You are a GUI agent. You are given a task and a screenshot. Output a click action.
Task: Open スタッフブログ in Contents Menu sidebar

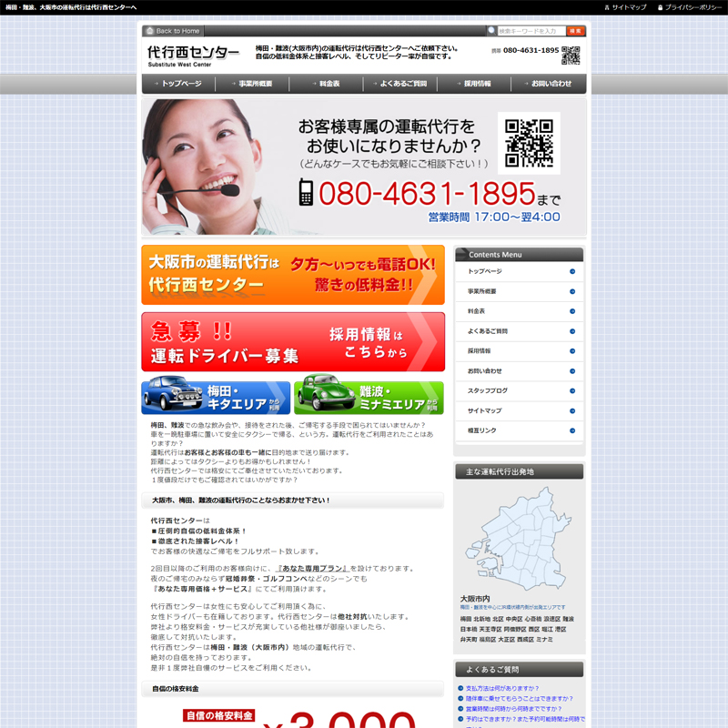[x=519, y=391]
